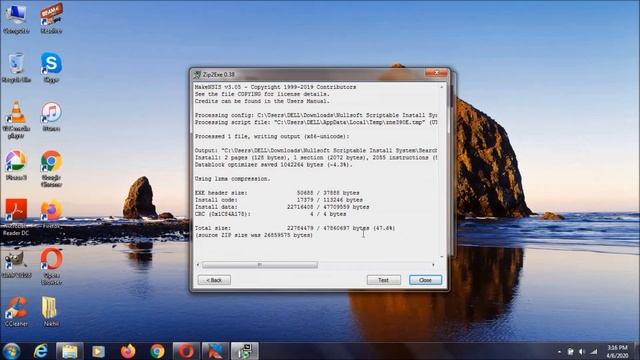
Task: Launch Google Chrome from the desktop
Action: (51, 169)
